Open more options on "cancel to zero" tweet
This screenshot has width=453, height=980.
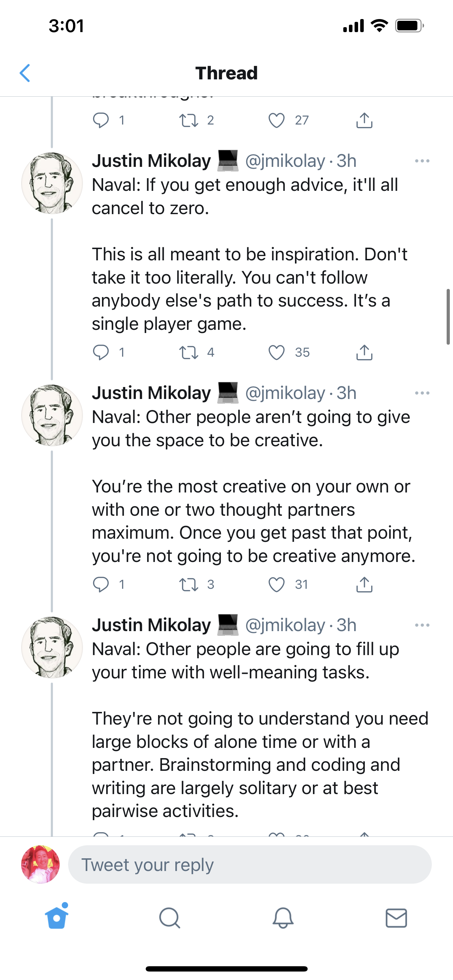point(422,161)
